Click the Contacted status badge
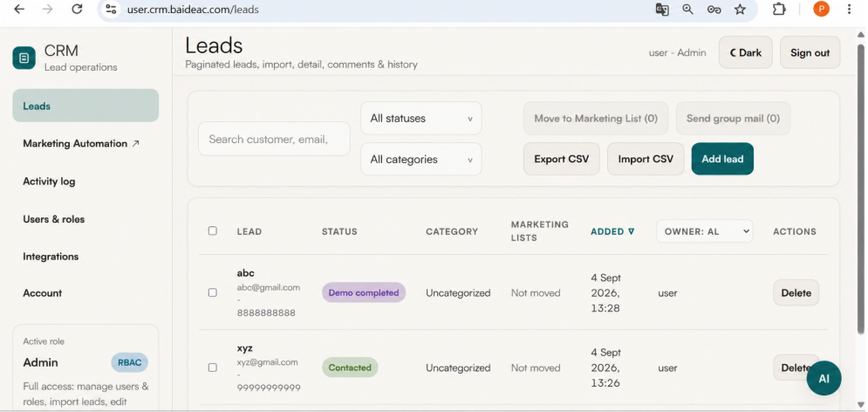This screenshot has width=868, height=412. 350,367
